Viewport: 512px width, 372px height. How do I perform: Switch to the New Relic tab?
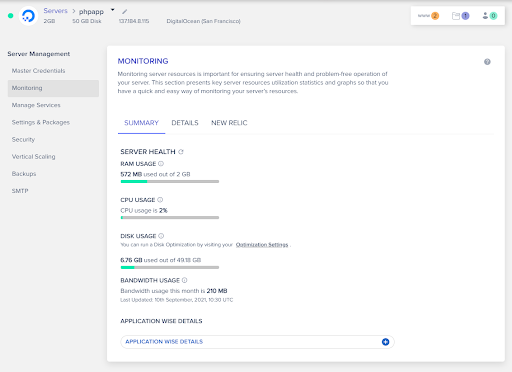229,123
